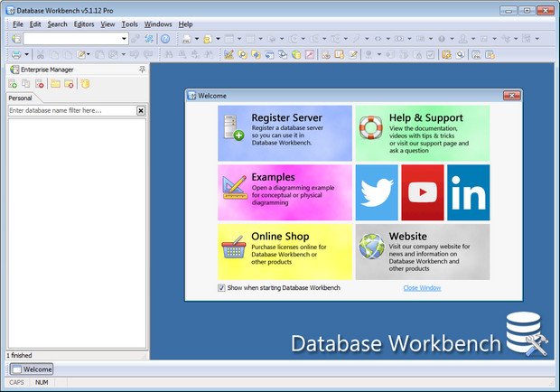Screen dimensions: 560x392
Task: Open the View menu
Action: click(x=107, y=24)
